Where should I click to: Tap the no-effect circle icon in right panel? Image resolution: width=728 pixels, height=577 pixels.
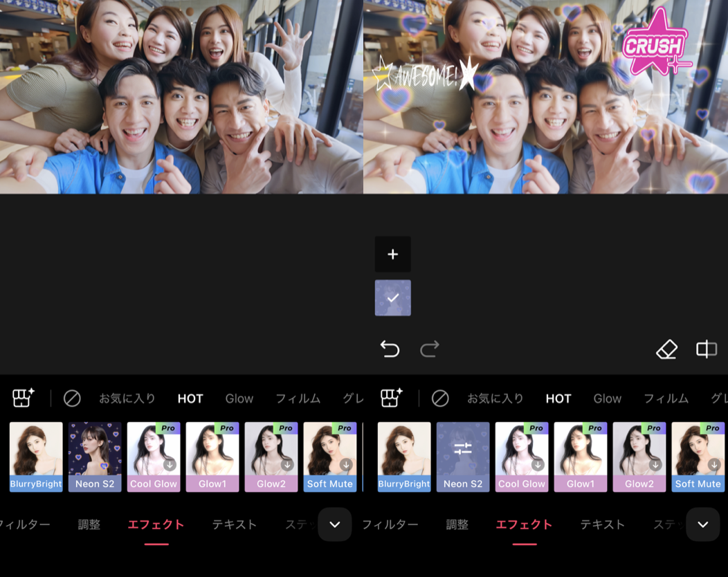(x=440, y=399)
